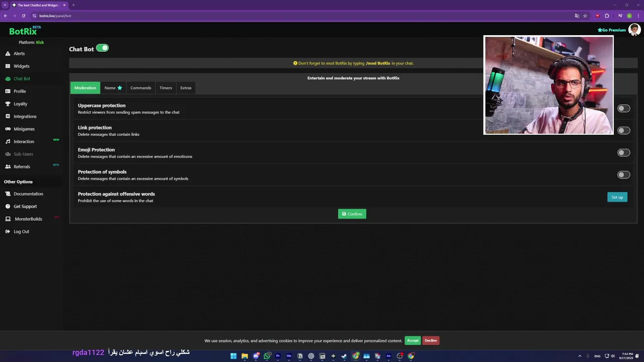Open the browser extensions puzzle icon
The height and width of the screenshot is (362, 644).
[x=607, y=16]
